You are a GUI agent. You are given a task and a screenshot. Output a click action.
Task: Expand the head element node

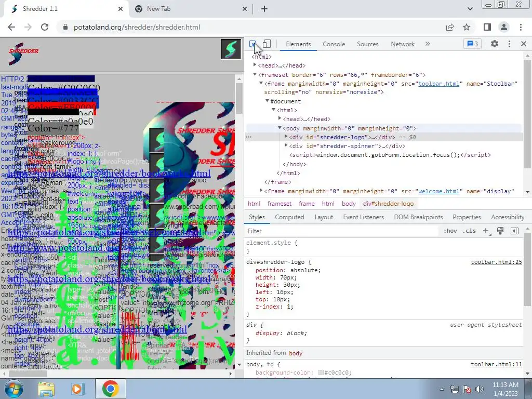pos(255,65)
